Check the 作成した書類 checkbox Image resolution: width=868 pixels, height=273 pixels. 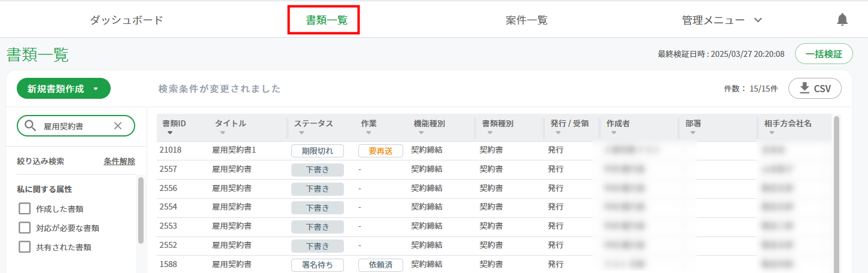(x=25, y=209)
